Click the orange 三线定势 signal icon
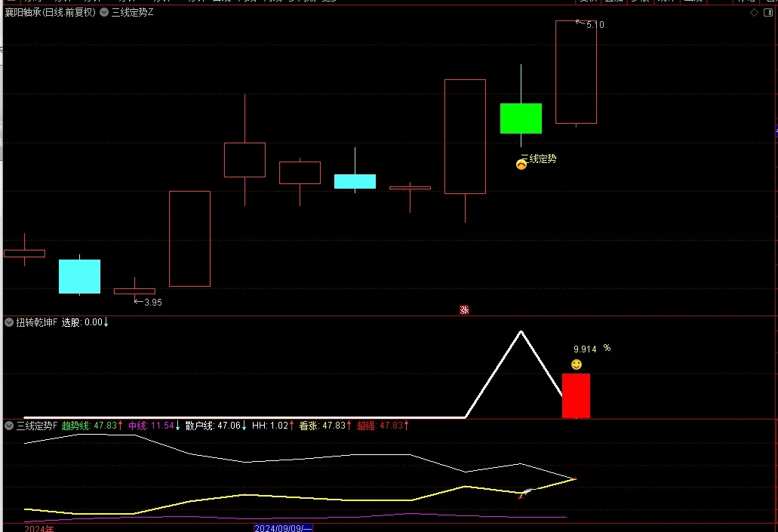The width and height of the screenshot is (778, 532). pyautogui.click(x=521, y=164)
